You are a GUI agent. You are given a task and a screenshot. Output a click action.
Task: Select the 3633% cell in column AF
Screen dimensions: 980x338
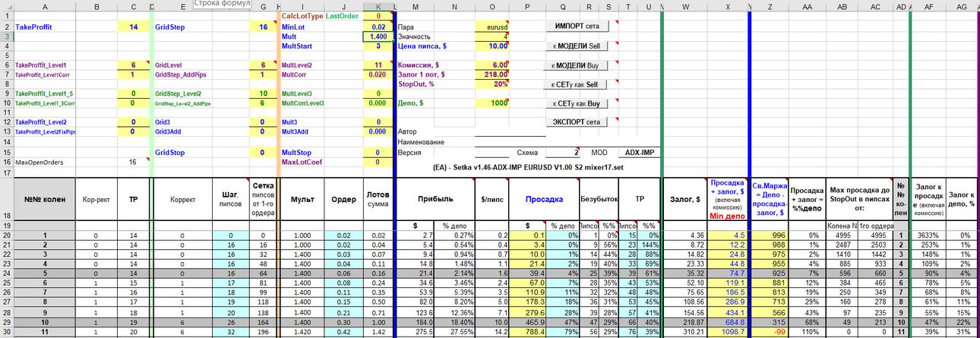pos(928,235)
